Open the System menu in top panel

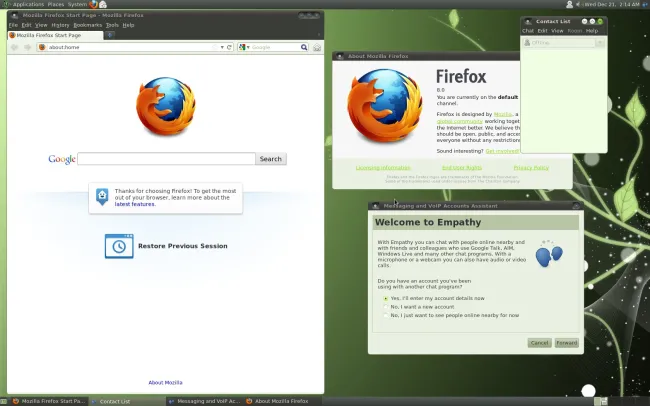[77, 4]
